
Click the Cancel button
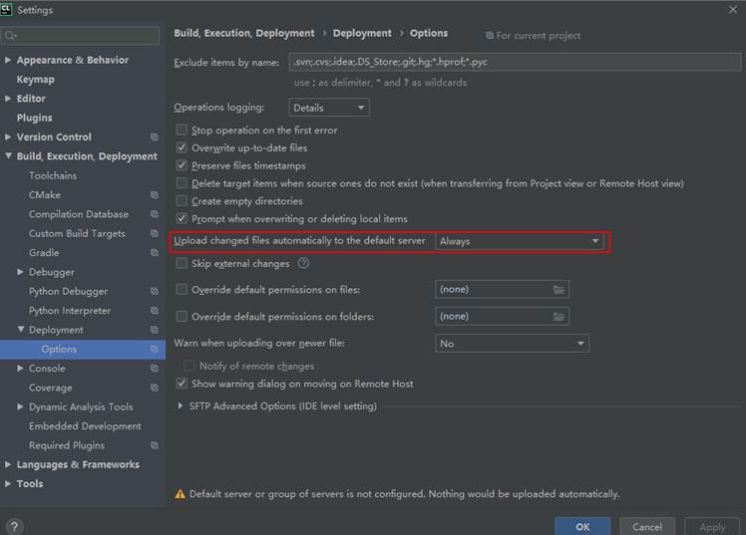(x=647, y=526)
